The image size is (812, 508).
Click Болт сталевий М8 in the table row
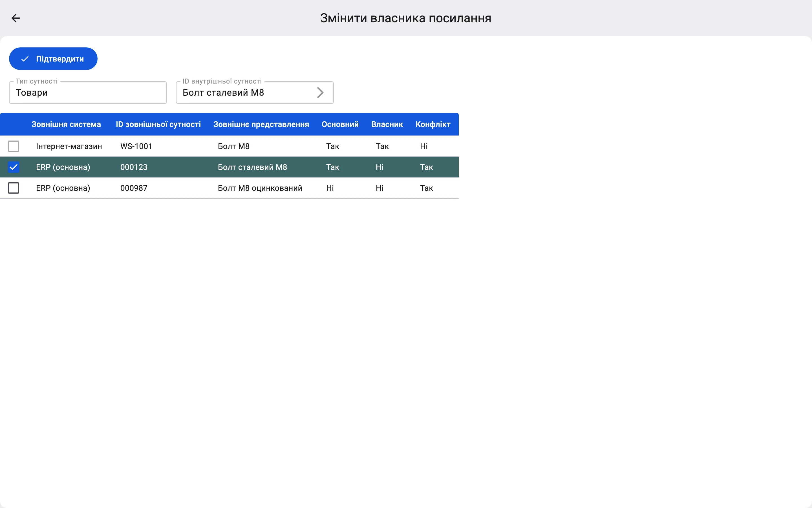(x=252, y=167)
